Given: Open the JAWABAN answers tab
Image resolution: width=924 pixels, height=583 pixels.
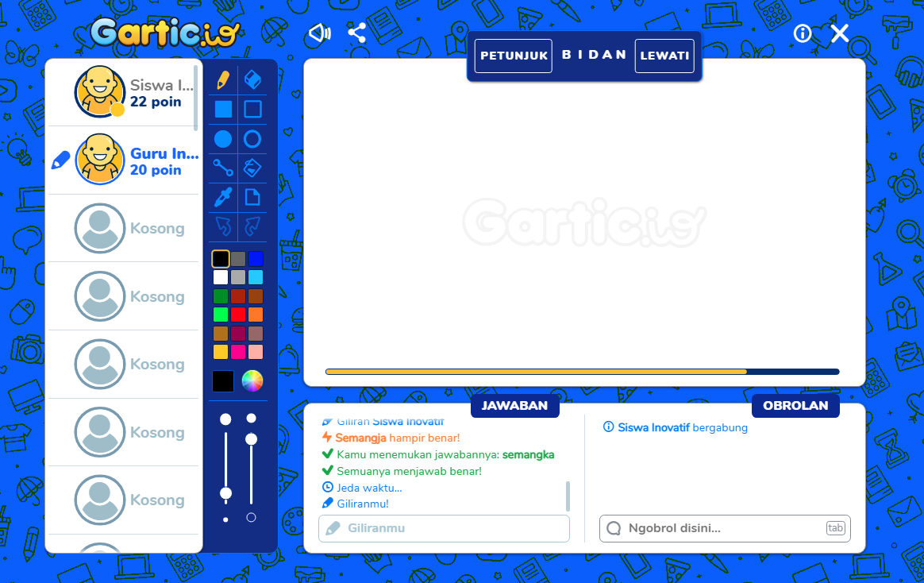Looking at the screenshot, I should (514, 406).
